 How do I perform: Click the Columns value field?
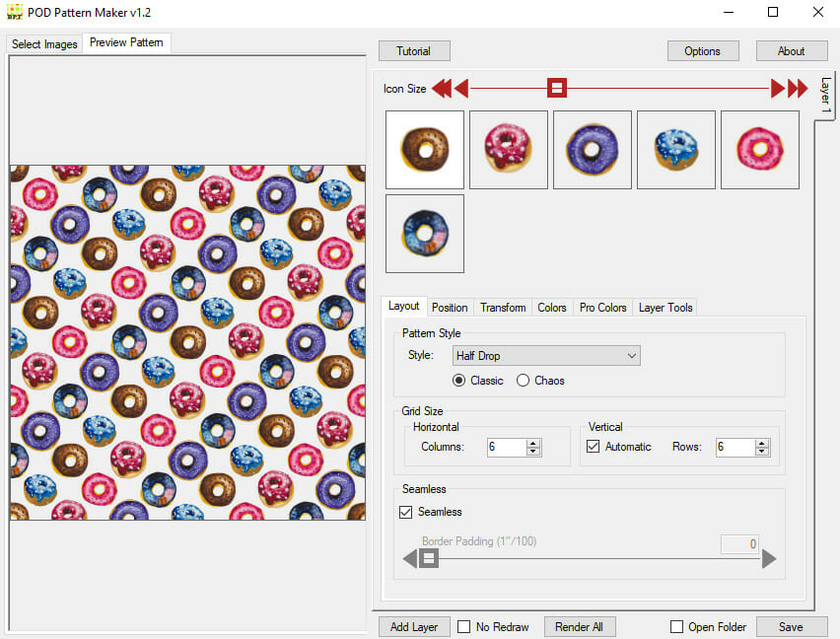point(506,447)
